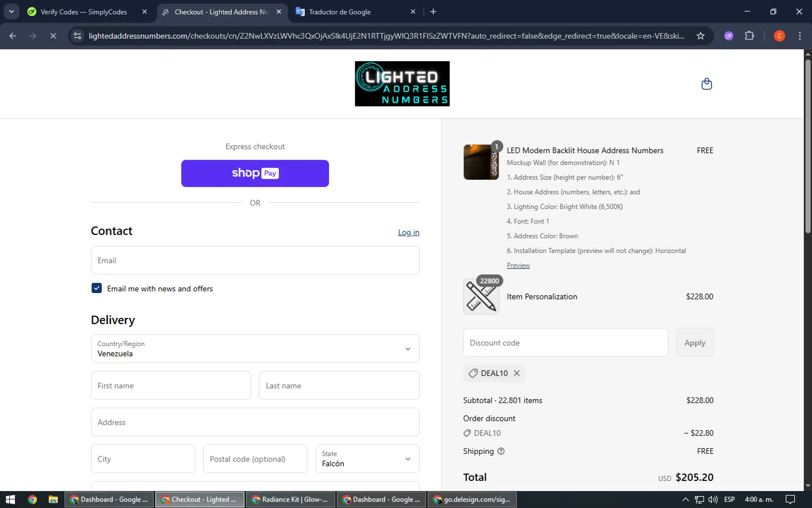Go forward to the next page

(x=33, y=36)
